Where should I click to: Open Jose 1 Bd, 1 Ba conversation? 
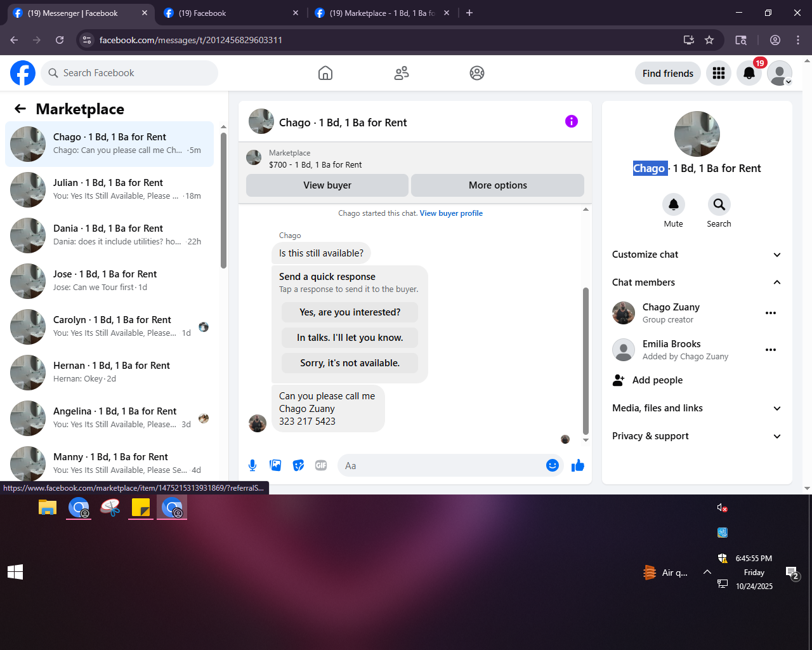point(109,281)
